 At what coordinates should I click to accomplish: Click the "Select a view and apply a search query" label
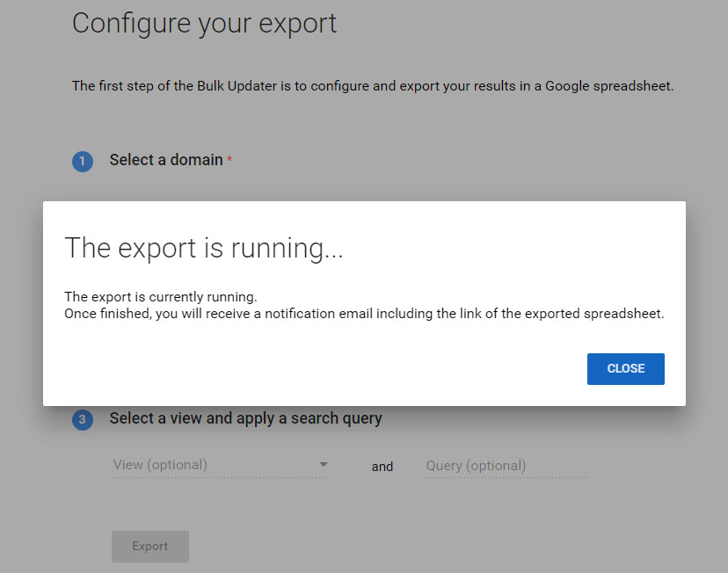click(245, 418)
